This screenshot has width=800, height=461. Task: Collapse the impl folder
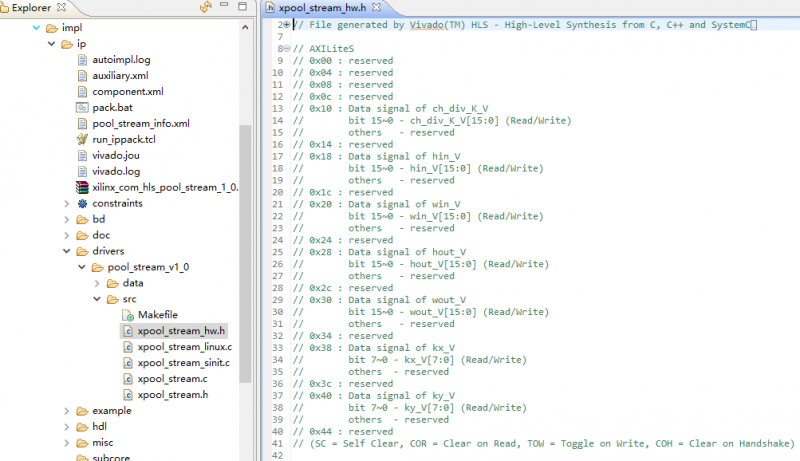[36, 28]
